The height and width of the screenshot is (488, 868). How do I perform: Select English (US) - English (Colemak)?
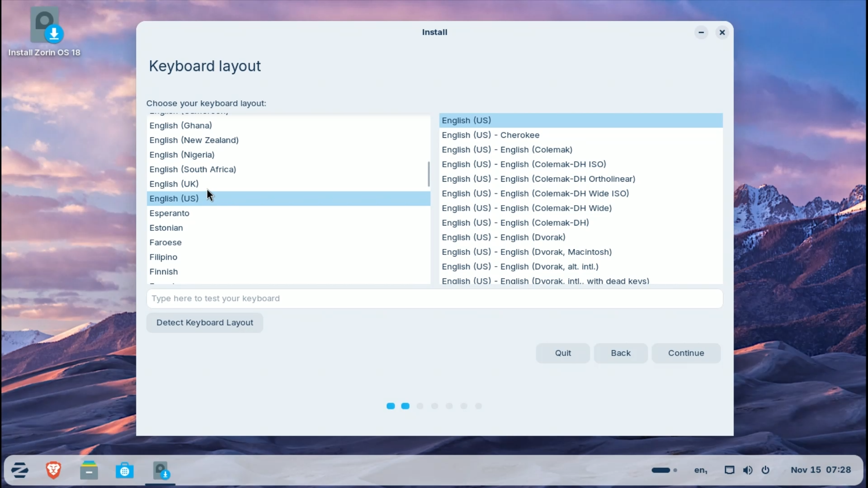(x=506, y=150)
